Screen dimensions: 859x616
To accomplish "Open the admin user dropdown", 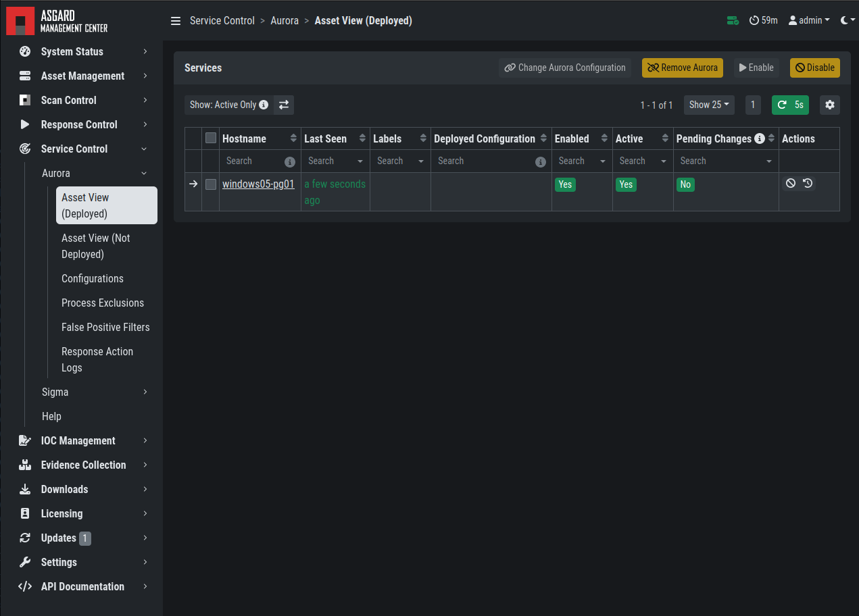I will [x=809, y=21].
